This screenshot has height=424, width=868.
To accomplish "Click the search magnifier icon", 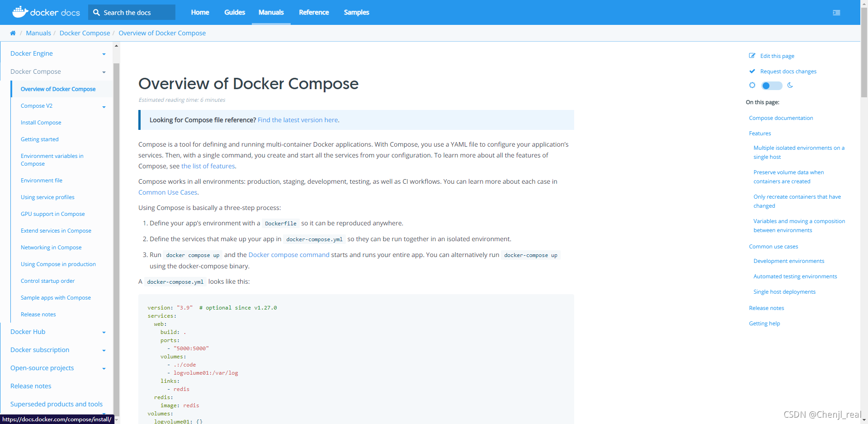I will coord(96,13).
